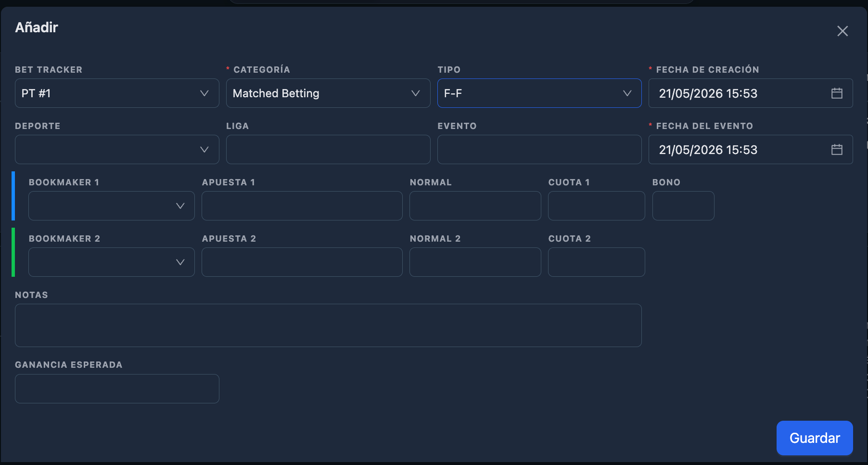Viewport: 868px width, 465px height.
Task: Focus the Apuesta 1 input field
Action: [x=302, y=206]
